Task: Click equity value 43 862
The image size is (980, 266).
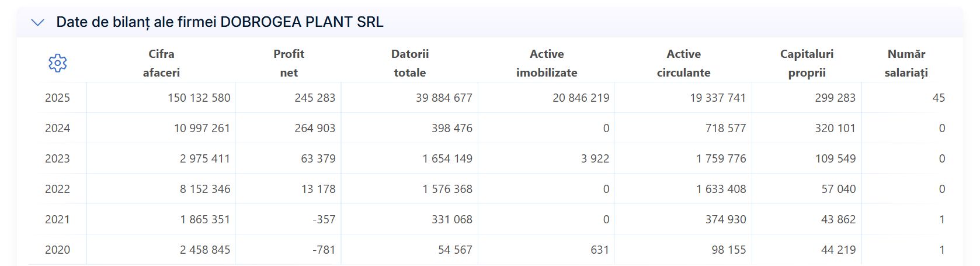Action: pyautogui.click(x=839, y=219)
